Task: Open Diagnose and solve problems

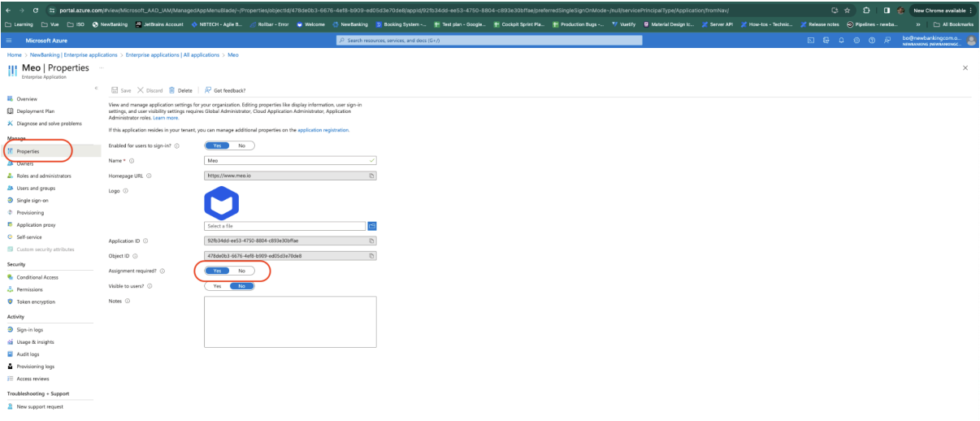Action: (49, 124)
